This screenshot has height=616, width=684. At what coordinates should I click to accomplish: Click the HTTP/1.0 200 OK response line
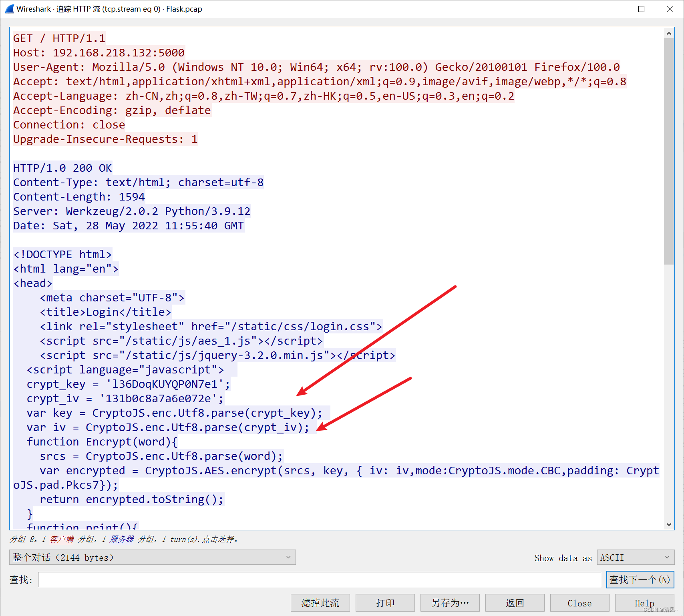click(x=62, y=168)
